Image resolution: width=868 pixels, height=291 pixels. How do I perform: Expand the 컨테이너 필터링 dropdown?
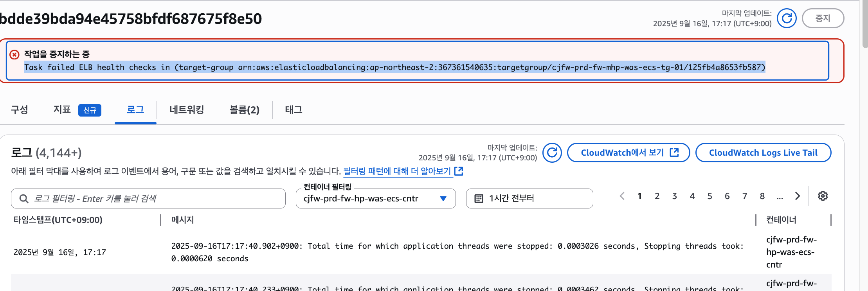click(376, 199)
